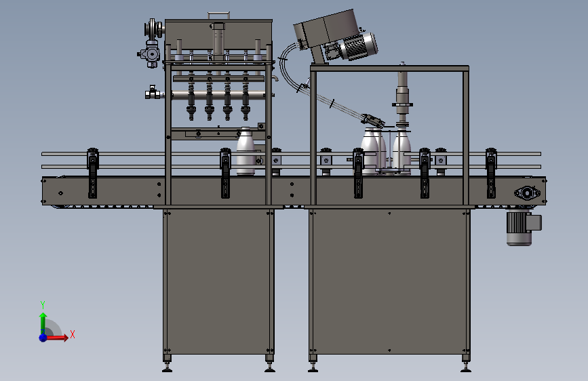
Task: Click the 'X' axis label
Action: [x=73, y=334]
